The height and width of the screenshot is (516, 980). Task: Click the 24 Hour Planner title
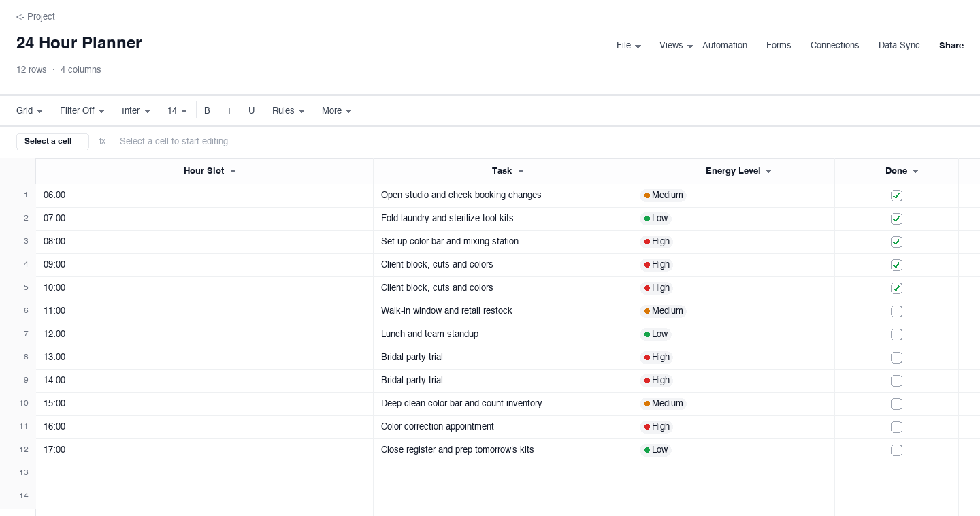click(x=79, y=43)
